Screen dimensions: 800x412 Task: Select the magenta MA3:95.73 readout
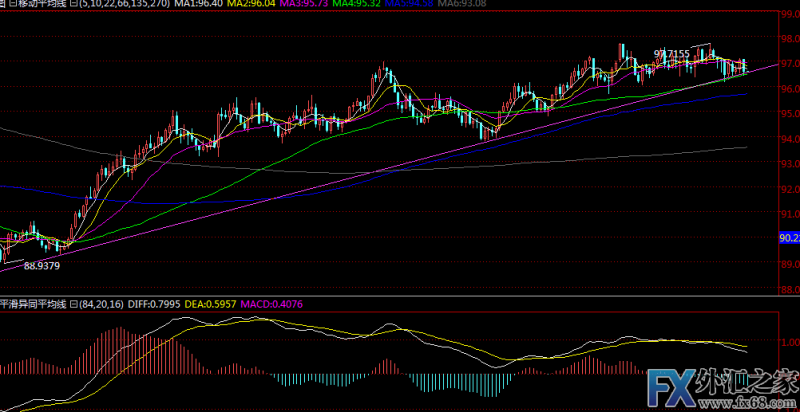(x=304, y=3)
